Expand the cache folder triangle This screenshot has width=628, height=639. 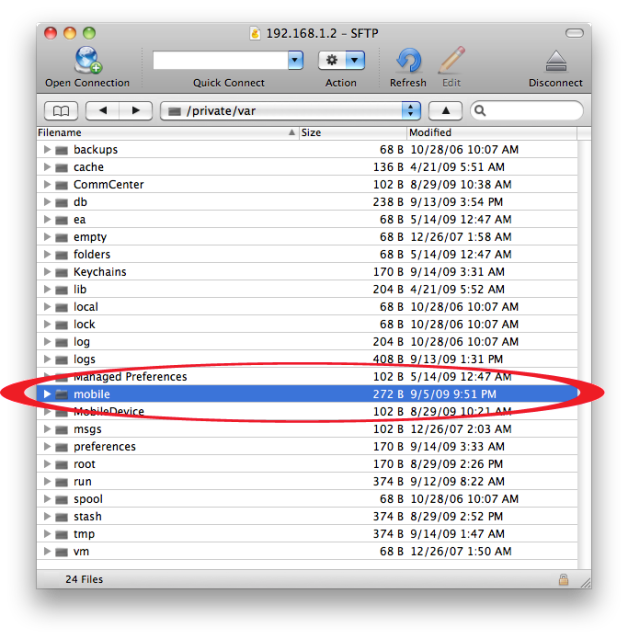pyautogui.click(x=47, y=167)
